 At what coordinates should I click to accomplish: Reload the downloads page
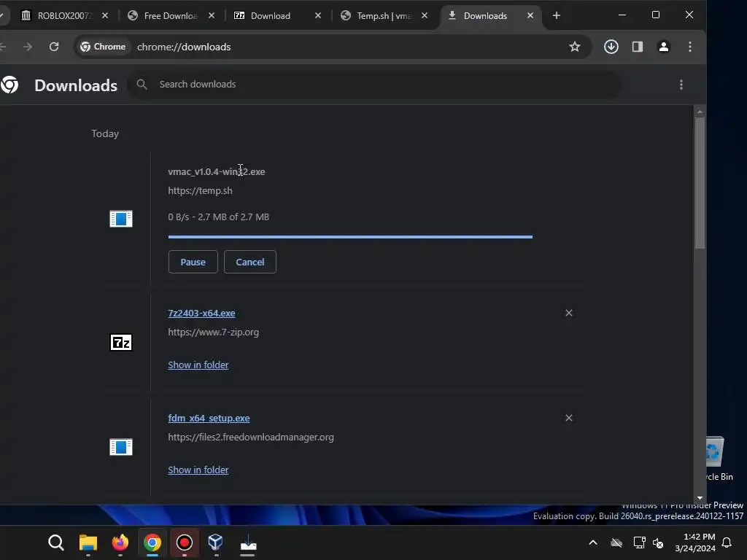(54, 47)
